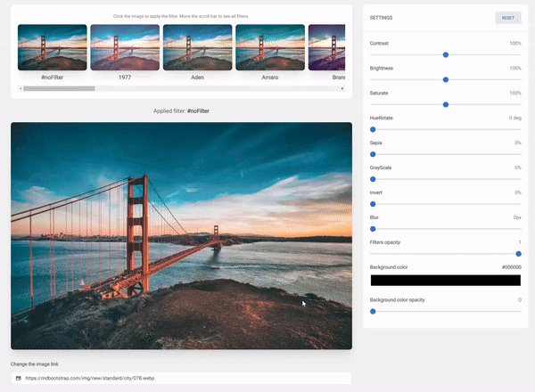
Task: Apply the Amaro filter thumbnail
Action: [270, 47]
